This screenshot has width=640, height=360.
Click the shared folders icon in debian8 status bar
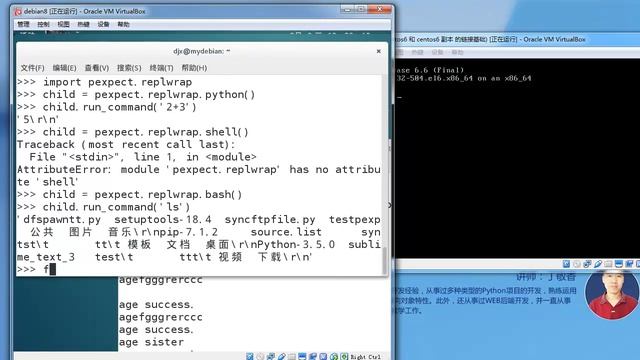[292, 357]
